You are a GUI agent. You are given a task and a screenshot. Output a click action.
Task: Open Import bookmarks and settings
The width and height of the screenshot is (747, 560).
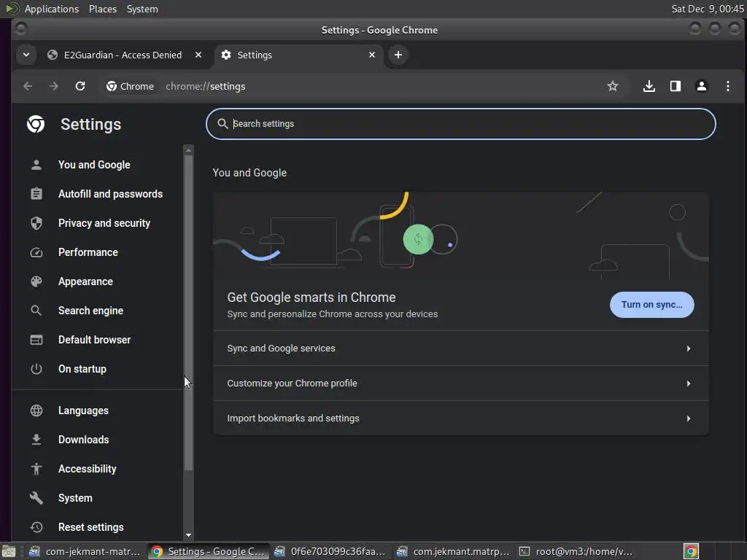(x=461, y=419)
